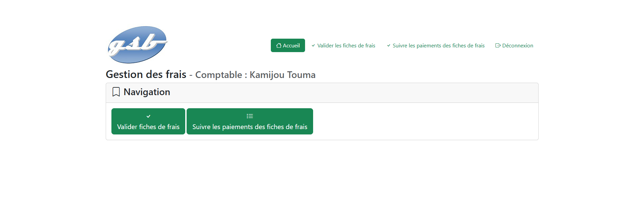This screenshot has height=200, width=644.
Task: Log out via the Déconnexion link
Action: click(517, 45)
